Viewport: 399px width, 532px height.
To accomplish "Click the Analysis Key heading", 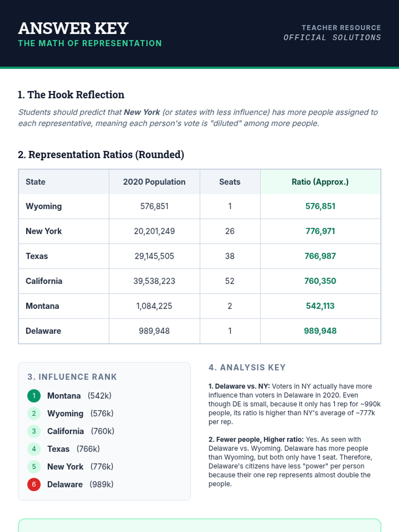I will point(247,367).
